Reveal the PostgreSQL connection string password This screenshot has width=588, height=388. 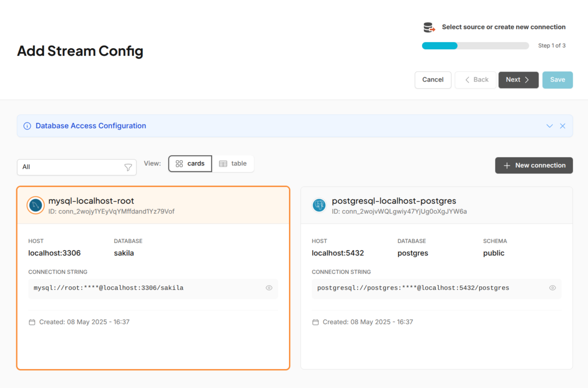click(553, 288)
